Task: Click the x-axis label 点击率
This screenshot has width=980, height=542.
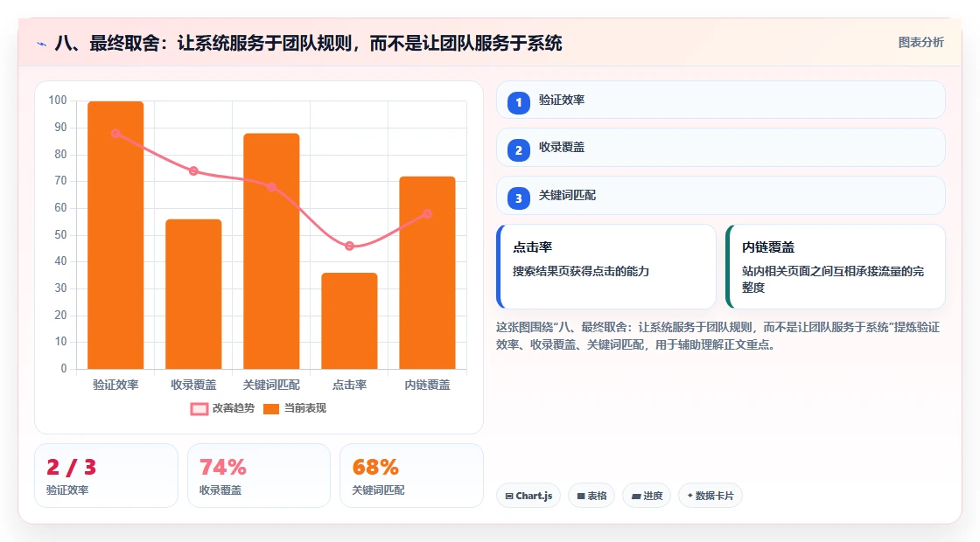Action: 349,385
